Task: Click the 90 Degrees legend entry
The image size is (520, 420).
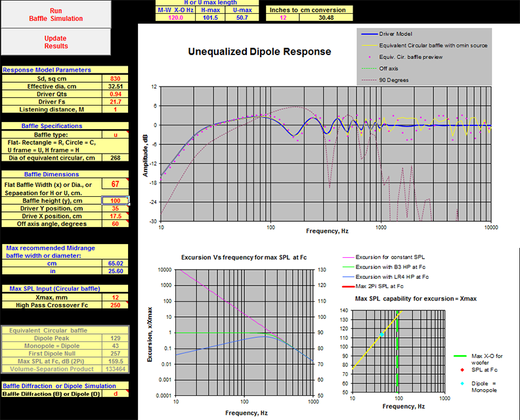Action: [x=385, y=80]
